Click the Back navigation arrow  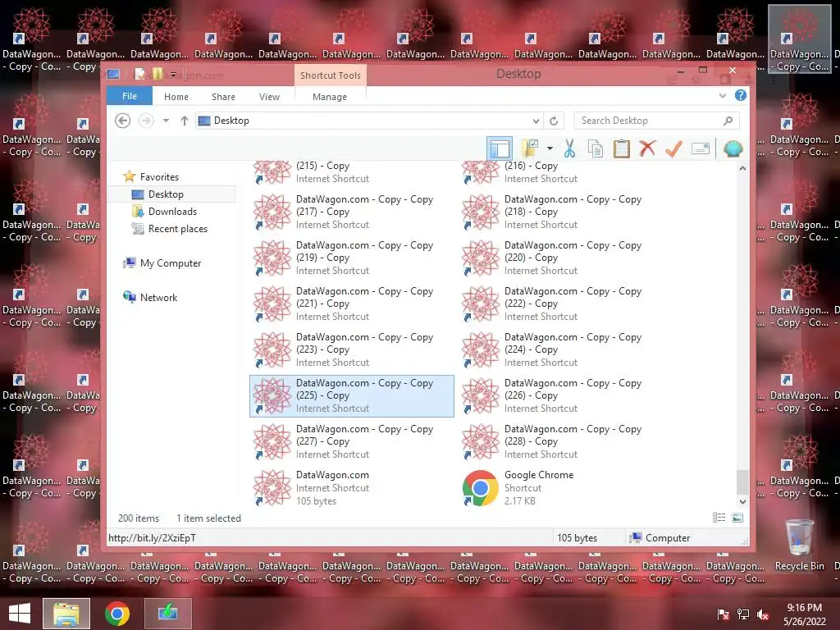(123, 121)
